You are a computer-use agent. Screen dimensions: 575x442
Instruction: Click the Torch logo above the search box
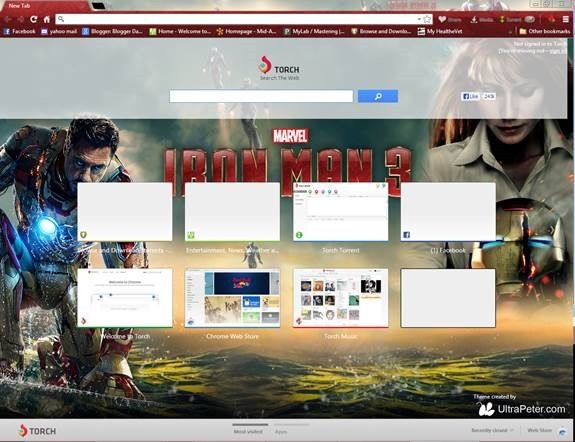(278, 67)
